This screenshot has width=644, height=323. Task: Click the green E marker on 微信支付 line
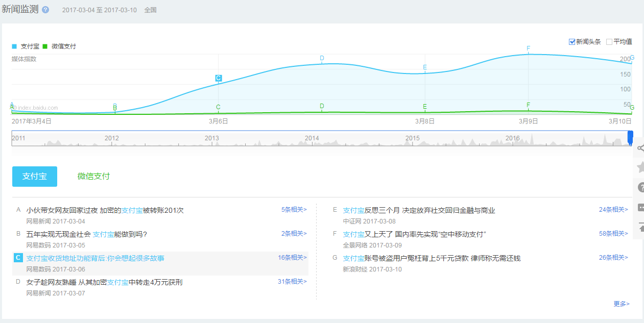(x=425, y=107)
